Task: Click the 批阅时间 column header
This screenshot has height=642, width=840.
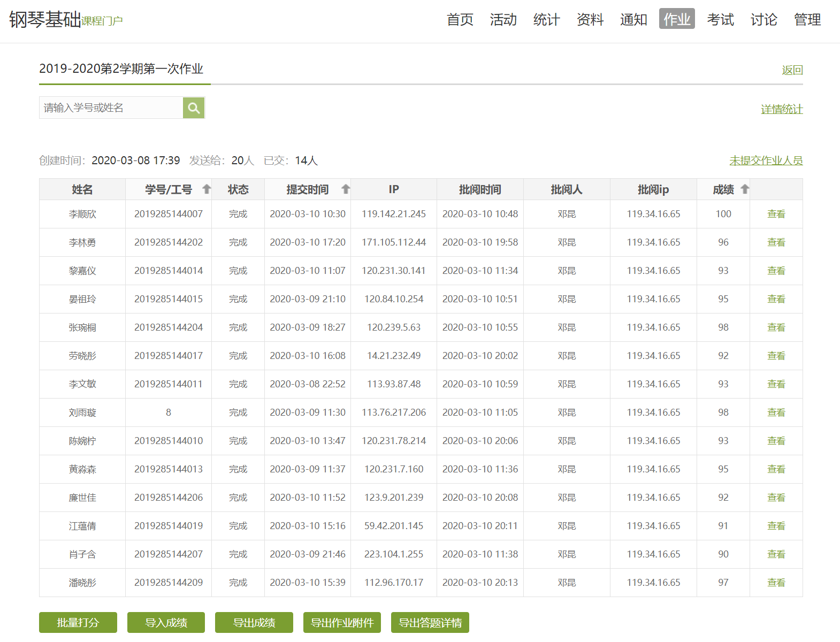Action: (480, 189)
